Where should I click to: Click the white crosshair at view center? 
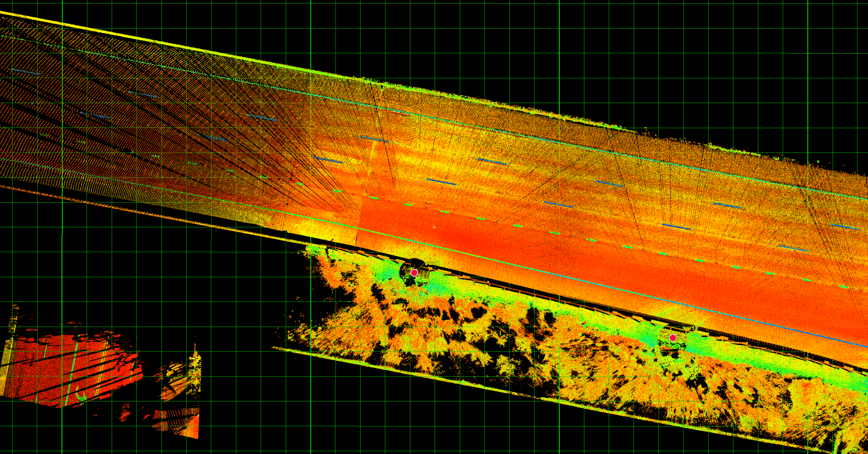click(434, 227)
